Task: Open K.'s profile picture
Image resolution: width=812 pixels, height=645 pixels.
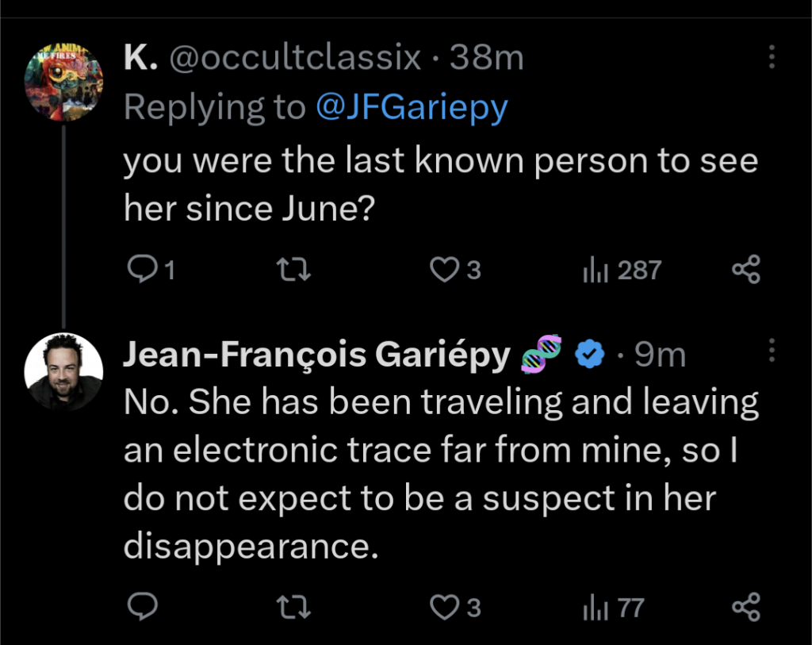Action: click(64, 83)
